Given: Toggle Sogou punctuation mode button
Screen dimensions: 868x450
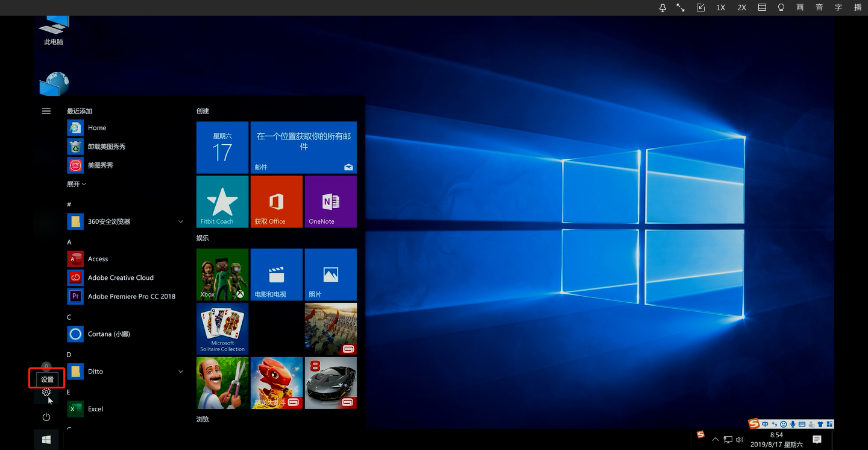Looking at the screenshot, I should [774, 424].
